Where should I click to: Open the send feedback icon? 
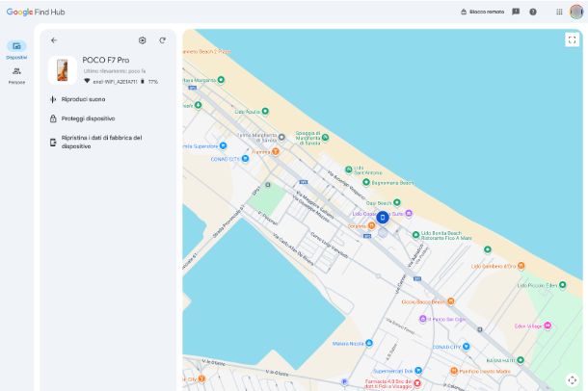(516, 12)
